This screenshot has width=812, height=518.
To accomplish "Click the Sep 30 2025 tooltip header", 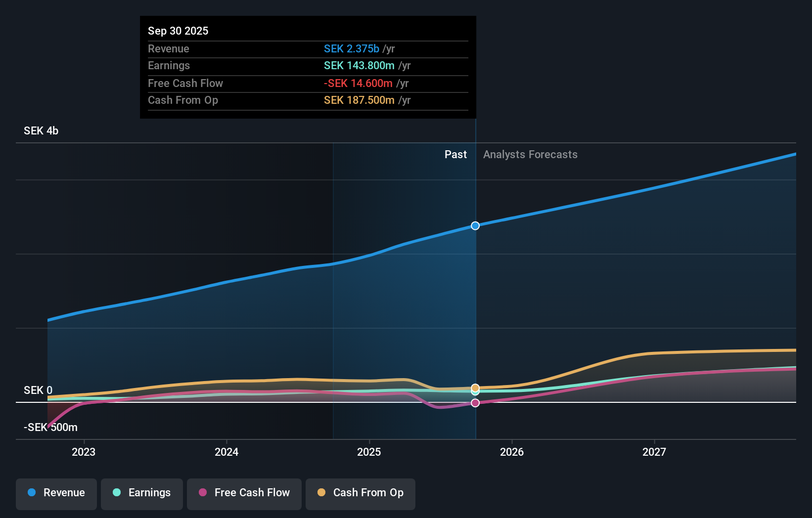I will click(x=178, y=31).
